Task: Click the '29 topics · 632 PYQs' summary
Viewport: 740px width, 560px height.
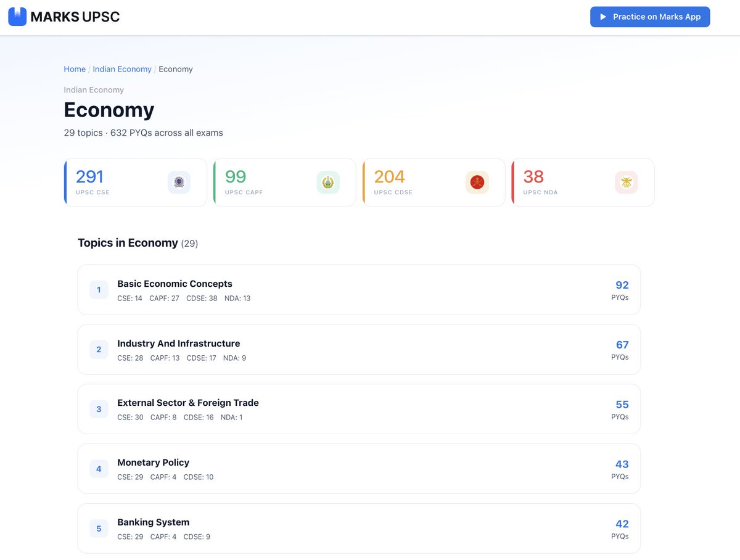Action: 144,133
